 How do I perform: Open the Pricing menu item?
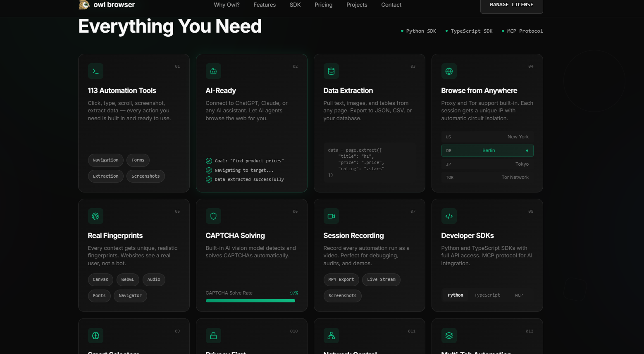(323, 5)
